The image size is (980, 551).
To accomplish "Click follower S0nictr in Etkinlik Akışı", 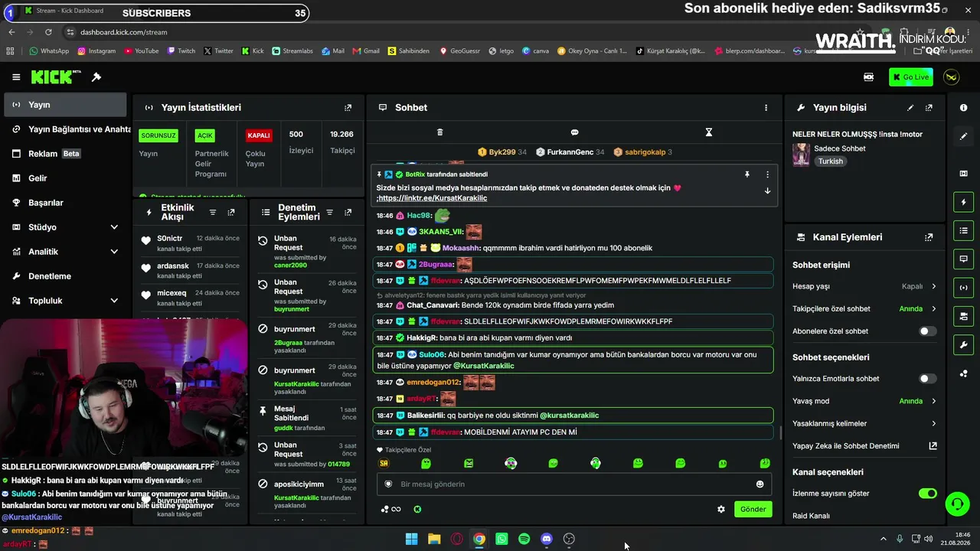I will tap(170, 239).
